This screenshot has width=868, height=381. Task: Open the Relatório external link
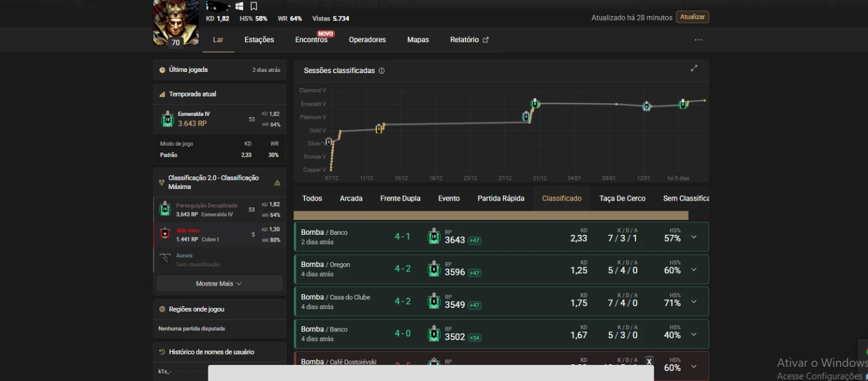click(469, 40)
